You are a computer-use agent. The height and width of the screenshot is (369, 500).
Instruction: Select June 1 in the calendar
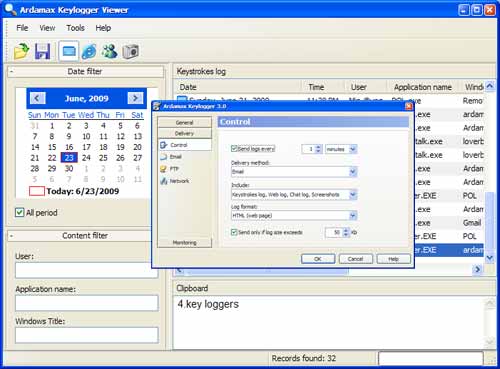[52, 126]
